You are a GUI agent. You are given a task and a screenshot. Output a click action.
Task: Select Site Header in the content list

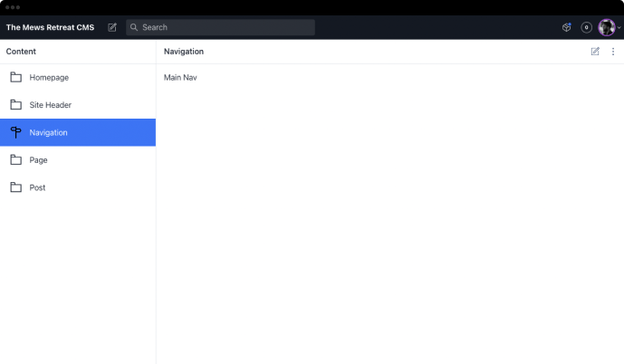pos(78,105)
